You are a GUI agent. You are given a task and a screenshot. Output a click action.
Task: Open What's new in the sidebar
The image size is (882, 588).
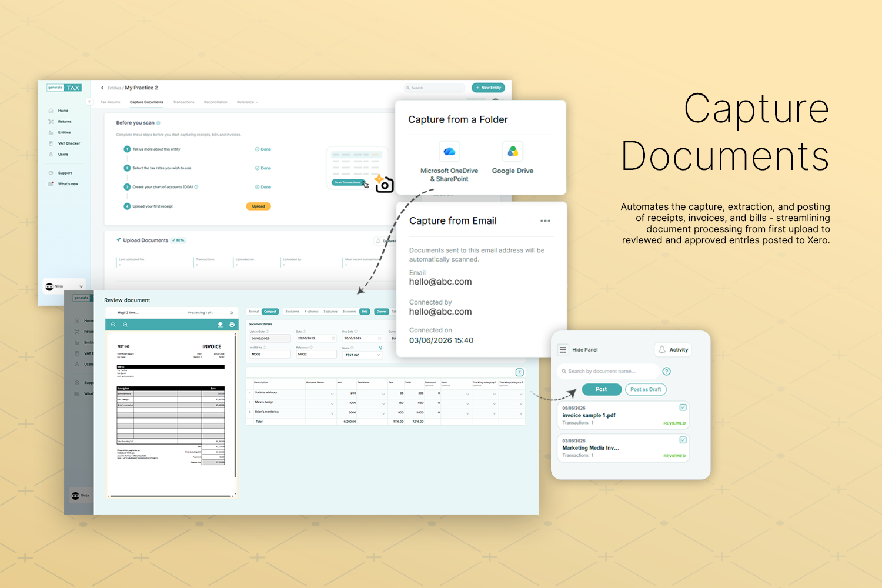(x=64, y=184)
